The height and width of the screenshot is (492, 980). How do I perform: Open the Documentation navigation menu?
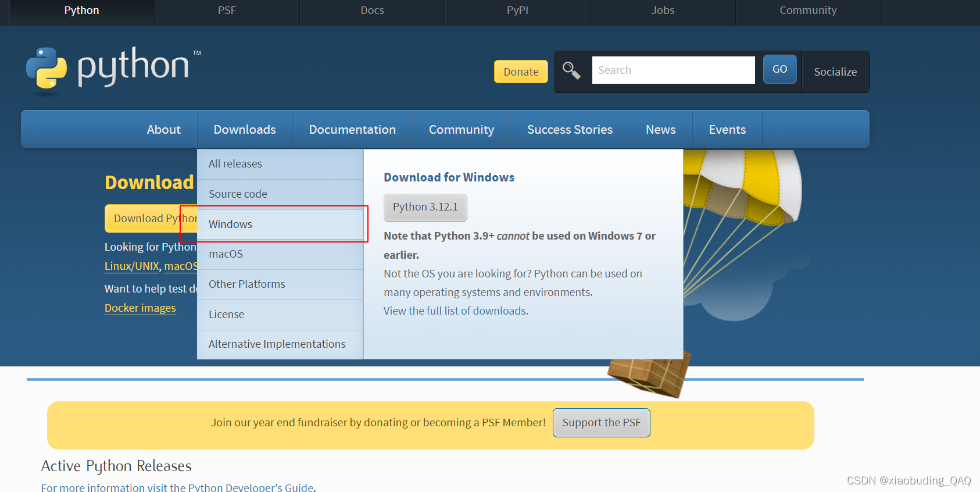tap(352, 129)
